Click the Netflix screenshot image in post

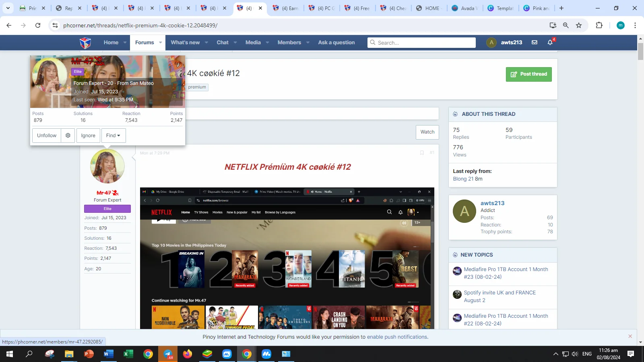click(x=287, y=258)
